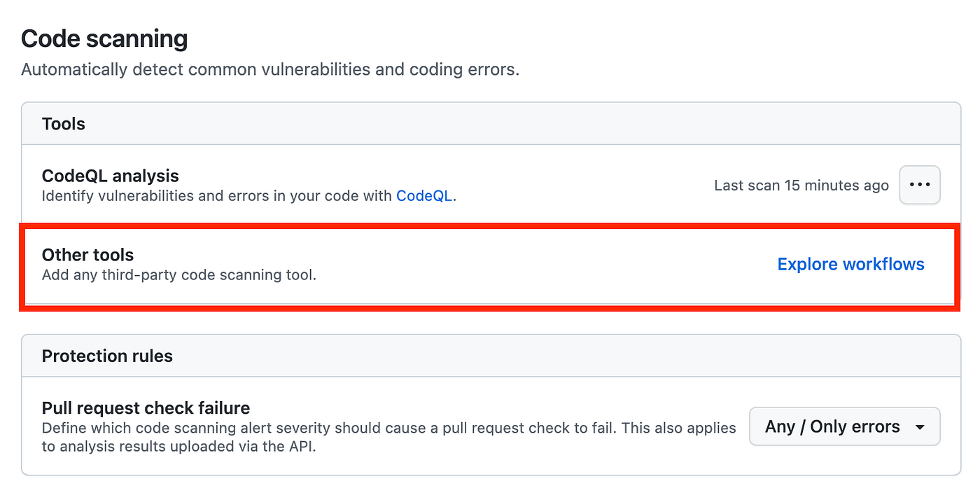Open the Explore workflows link

[850, 264]
